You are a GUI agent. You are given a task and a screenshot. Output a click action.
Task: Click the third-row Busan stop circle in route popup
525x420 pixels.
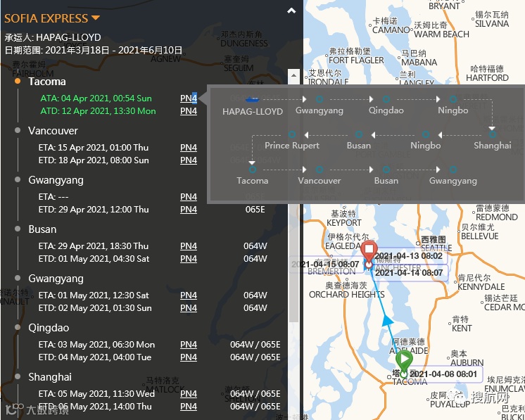[x=386, y=170]
